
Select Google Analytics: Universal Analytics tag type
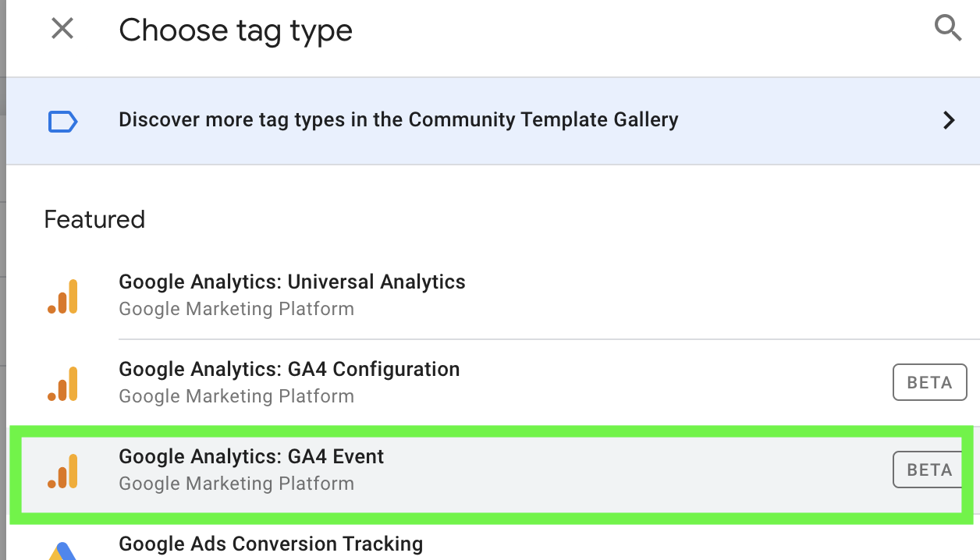click(x=292, y=282)
